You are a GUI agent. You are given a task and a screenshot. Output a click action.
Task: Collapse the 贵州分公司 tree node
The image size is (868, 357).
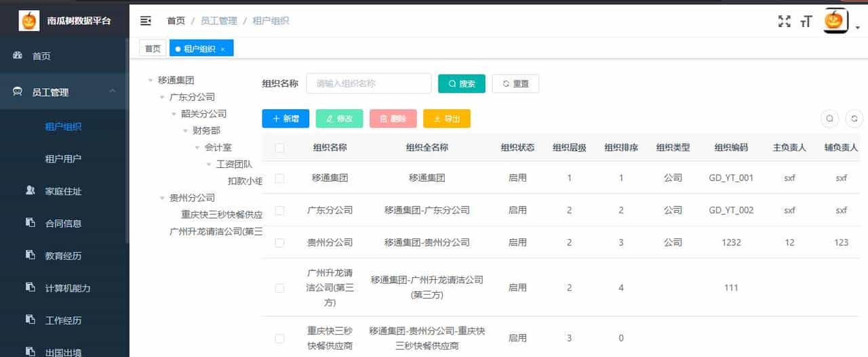(161, 198)
